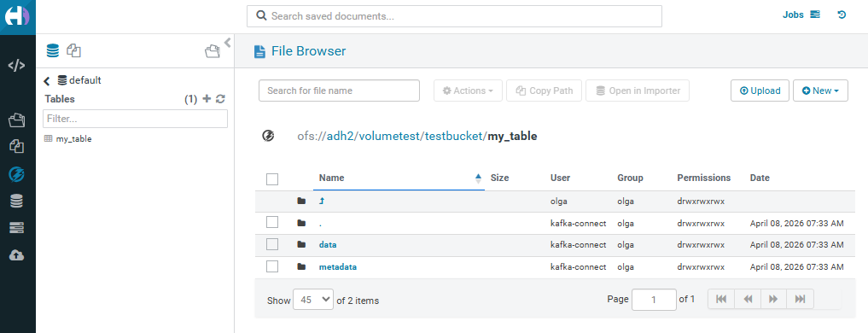Image resolution: width=868 pixels, height=333 pixels.
Task: Click kafka-connect user in metadata row
Action: pyautogui.click(x=578, y=267)
